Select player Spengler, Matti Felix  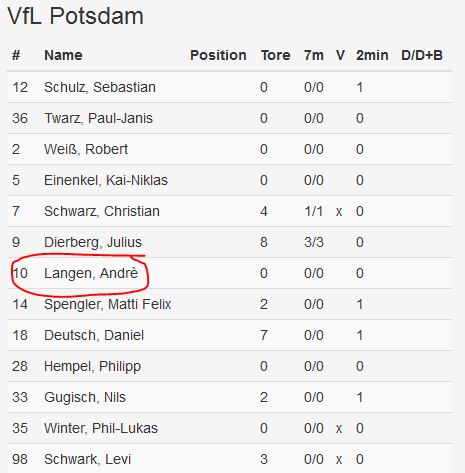coord(108,304)
